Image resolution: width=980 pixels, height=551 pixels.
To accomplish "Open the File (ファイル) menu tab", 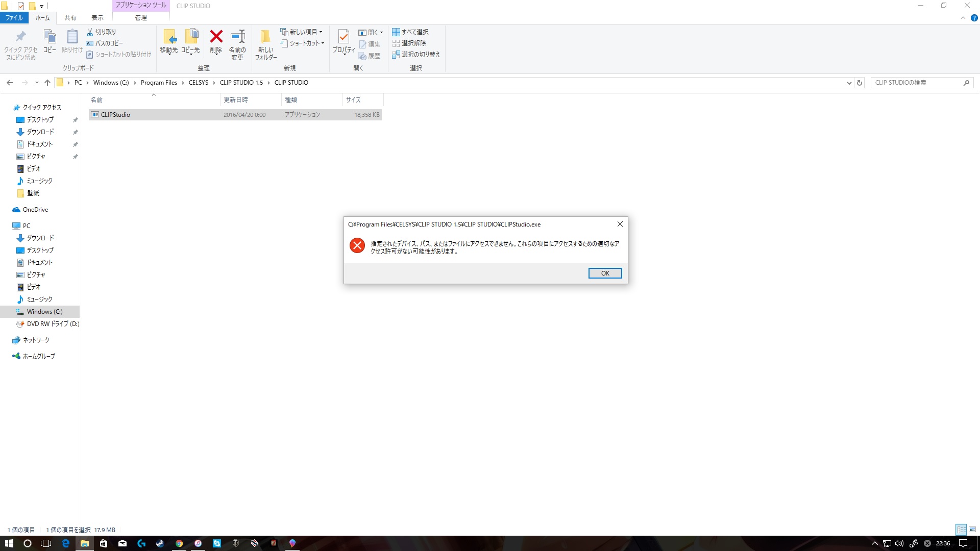I will tap(14, 18).
